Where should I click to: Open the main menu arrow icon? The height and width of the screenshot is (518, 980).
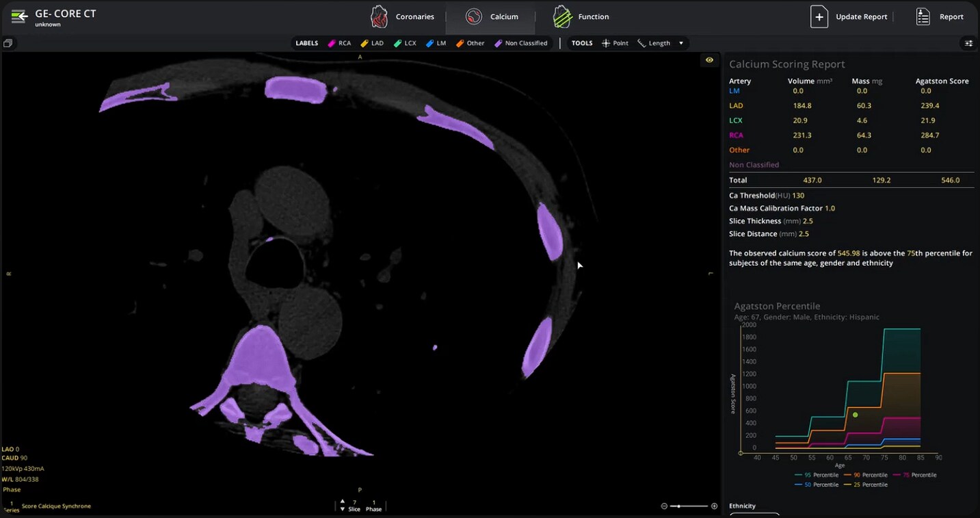[20, 16]
